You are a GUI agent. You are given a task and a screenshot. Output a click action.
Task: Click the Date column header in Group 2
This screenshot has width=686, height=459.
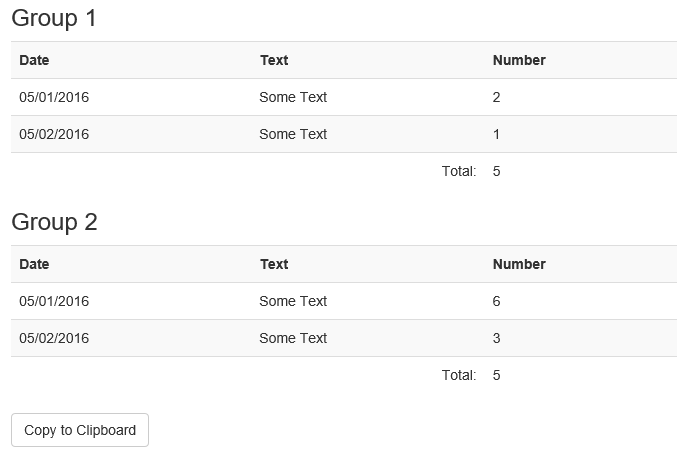[x=34, y=264]
